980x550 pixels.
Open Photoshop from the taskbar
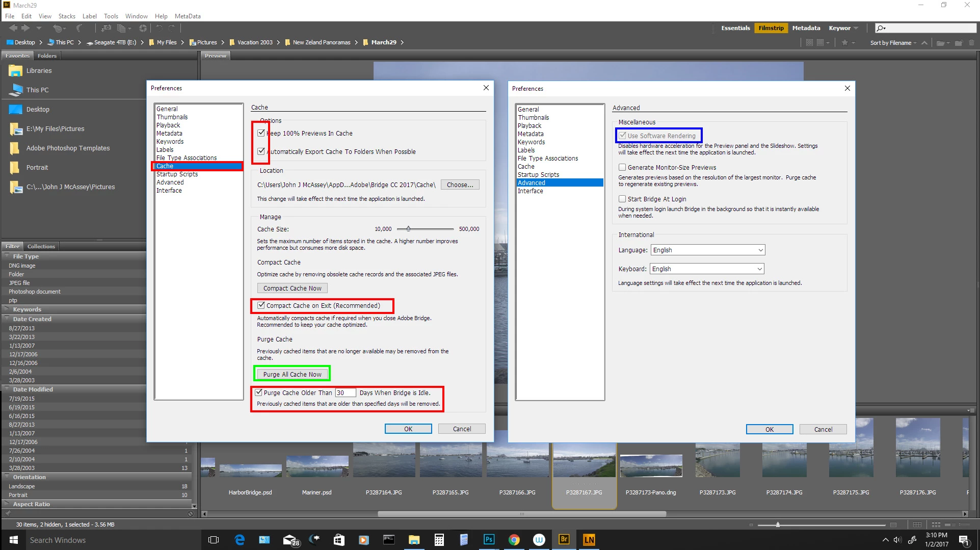pos(489,539)
